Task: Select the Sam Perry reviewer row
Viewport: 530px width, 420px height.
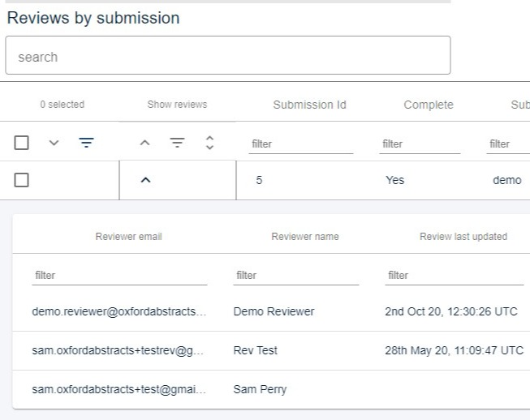Action: [x=260, y=389]
